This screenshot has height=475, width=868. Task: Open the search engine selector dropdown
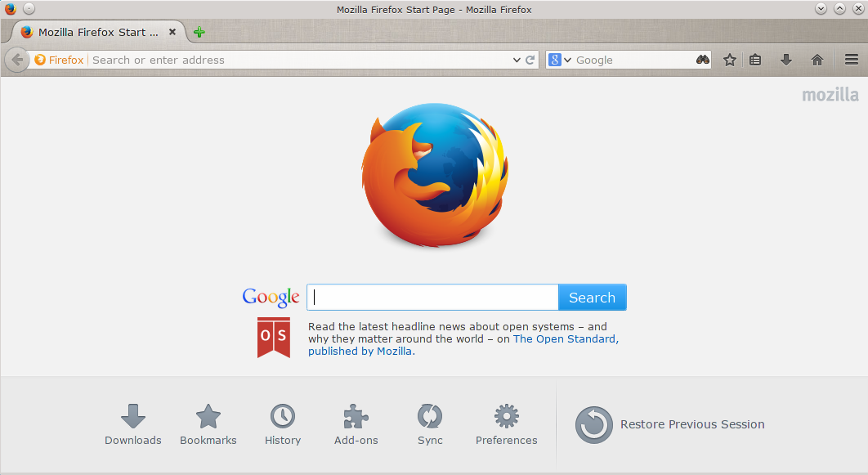pyautogui.click(x=559, y=60)
